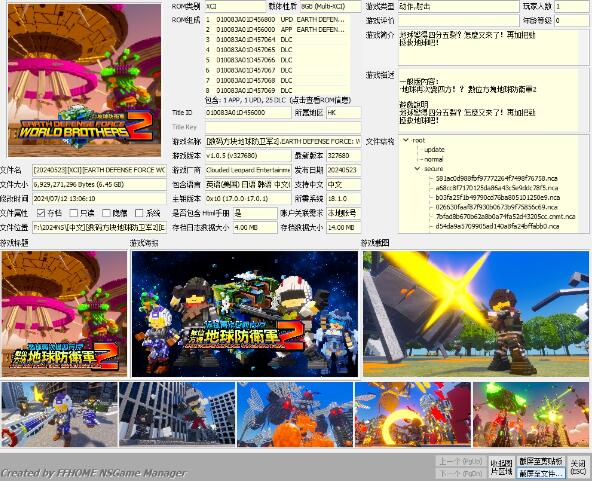Collapse the secure folder in file tree

click(417, 169)
